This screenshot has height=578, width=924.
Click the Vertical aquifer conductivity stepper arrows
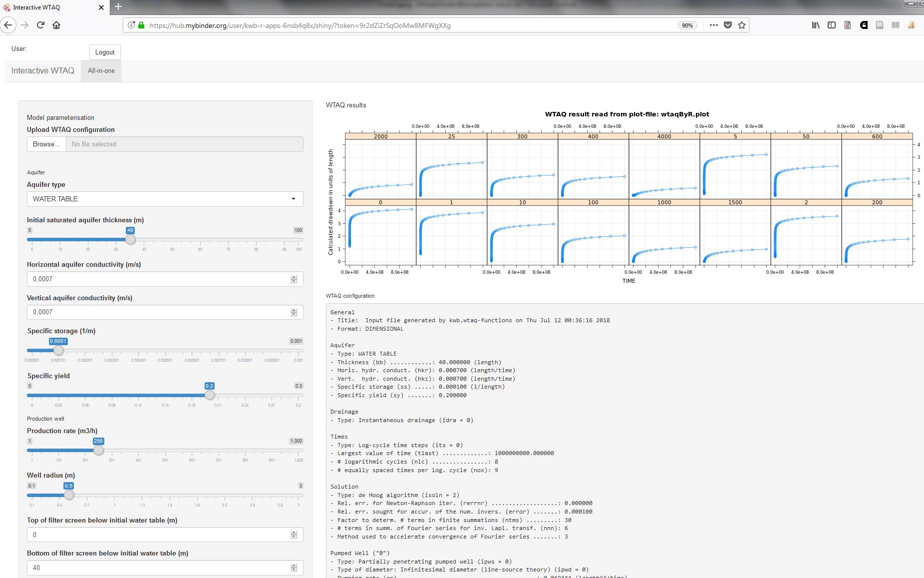(x=294, y=312)
